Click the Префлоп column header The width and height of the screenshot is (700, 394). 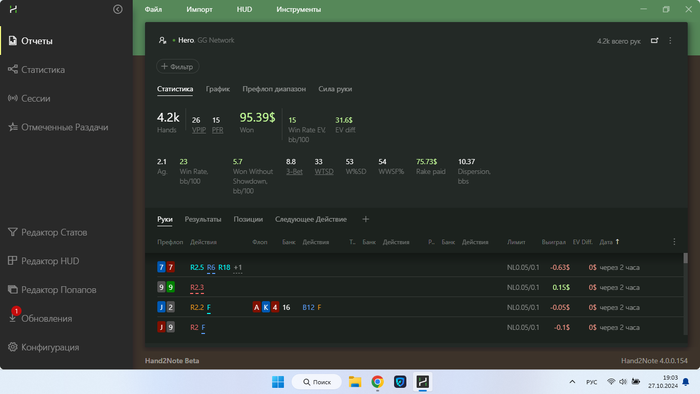(170, 242)
